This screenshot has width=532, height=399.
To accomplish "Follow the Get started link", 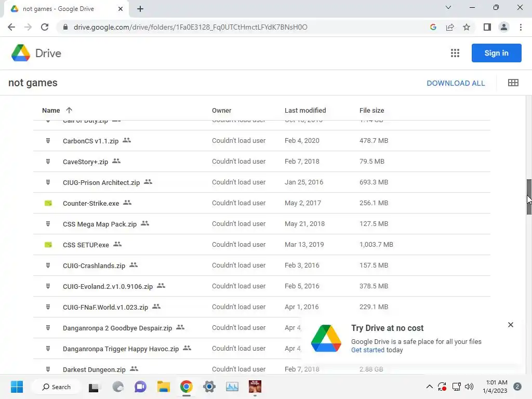I will (x=368, y=350).
